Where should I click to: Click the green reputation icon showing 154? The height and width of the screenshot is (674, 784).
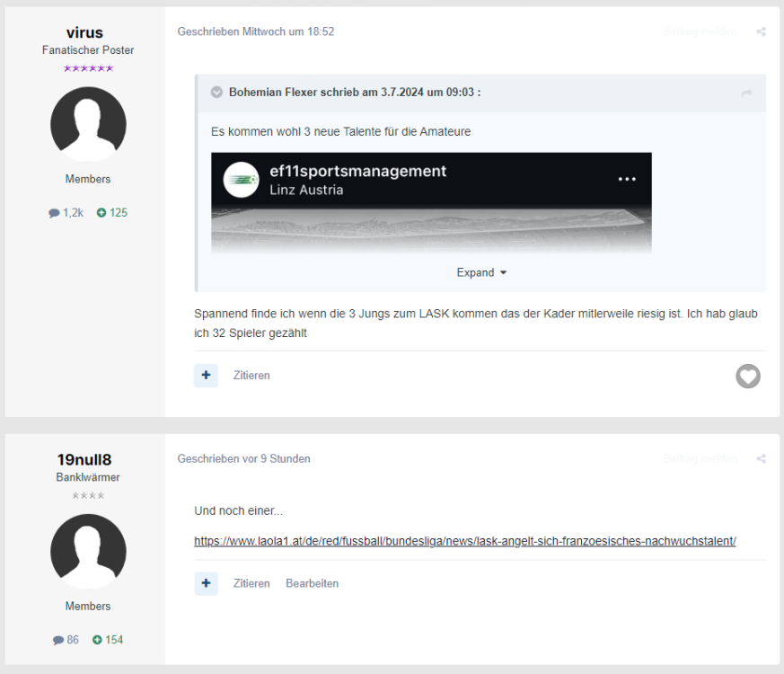[98, 640]
